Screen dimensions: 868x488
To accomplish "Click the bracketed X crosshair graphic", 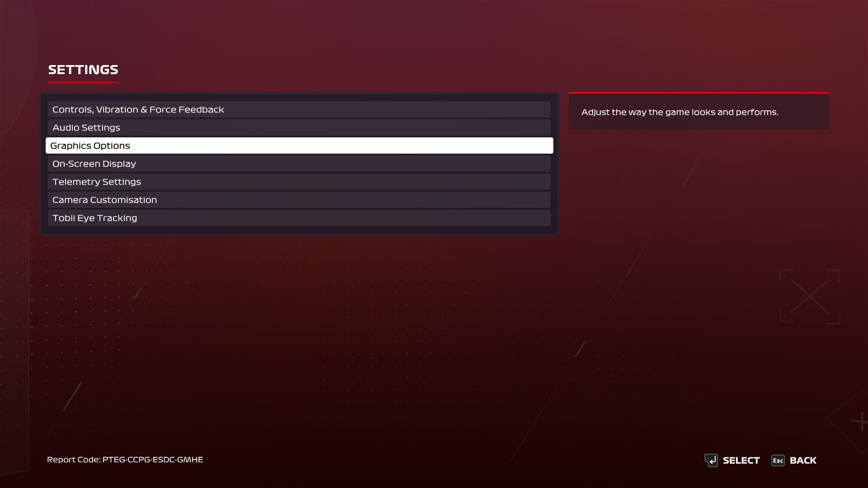I will point(810,296).
